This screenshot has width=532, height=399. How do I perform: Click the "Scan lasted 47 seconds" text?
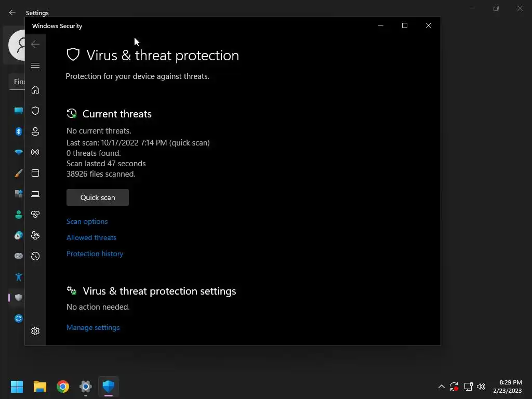coord(106,164)
